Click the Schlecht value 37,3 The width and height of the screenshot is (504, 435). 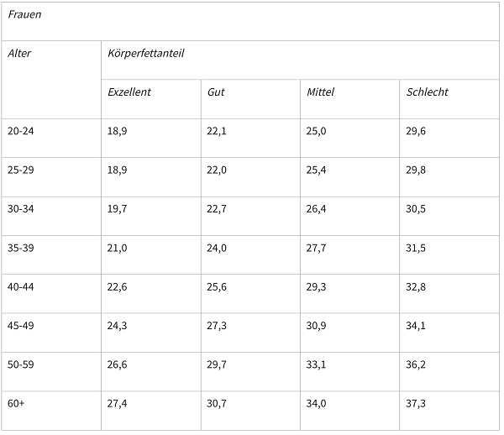point(416,404)
